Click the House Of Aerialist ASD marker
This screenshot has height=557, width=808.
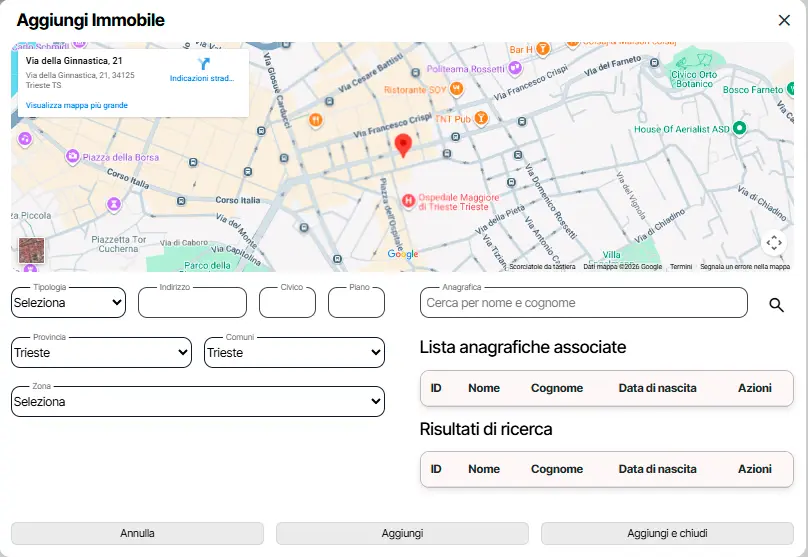pos(739,129)
